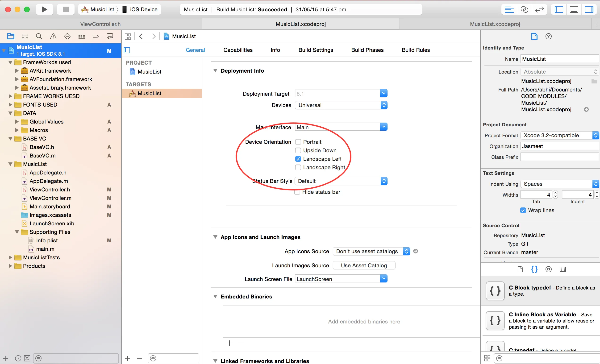Open the Version editor arrows icon
The image size is (600, 364).
(x=539, y=9)
